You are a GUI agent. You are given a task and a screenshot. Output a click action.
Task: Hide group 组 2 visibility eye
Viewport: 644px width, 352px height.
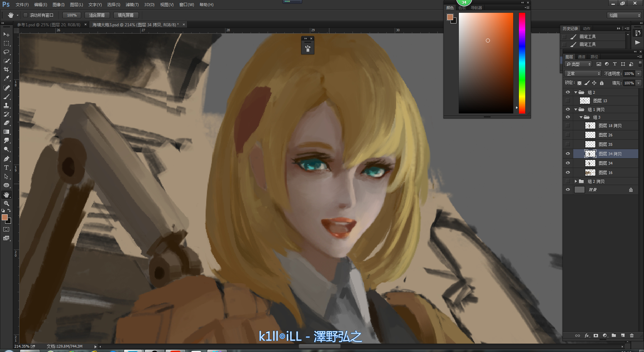[x=568, y=92]
